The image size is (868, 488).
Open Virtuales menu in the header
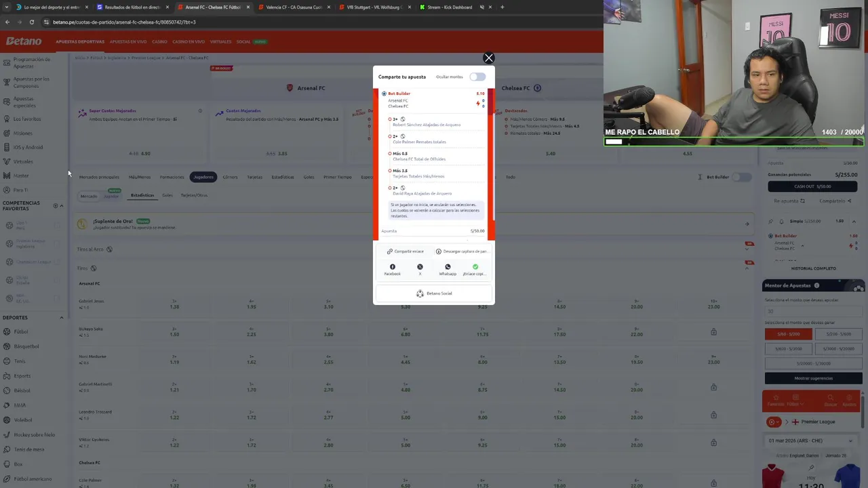pos(220,41)
